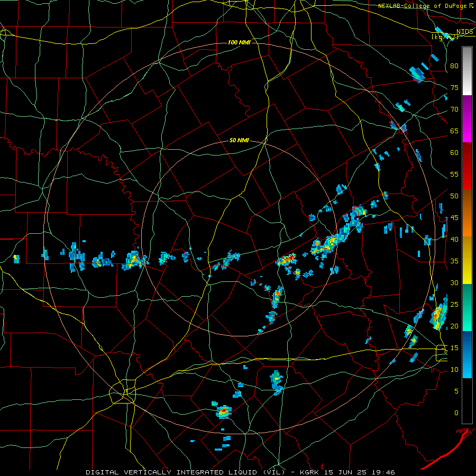This screenshot has height=476, width=476.
Task: Click the 19:46 timestamp in caption
Action: 382,472
